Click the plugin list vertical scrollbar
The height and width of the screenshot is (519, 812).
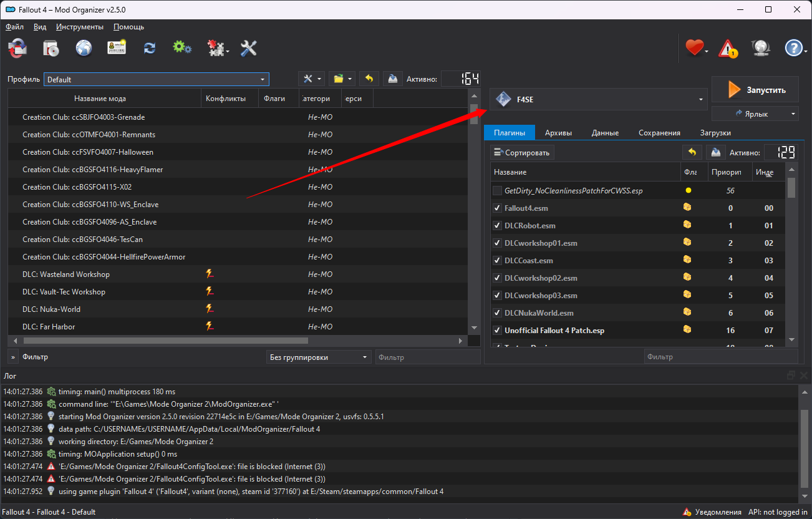791,188
